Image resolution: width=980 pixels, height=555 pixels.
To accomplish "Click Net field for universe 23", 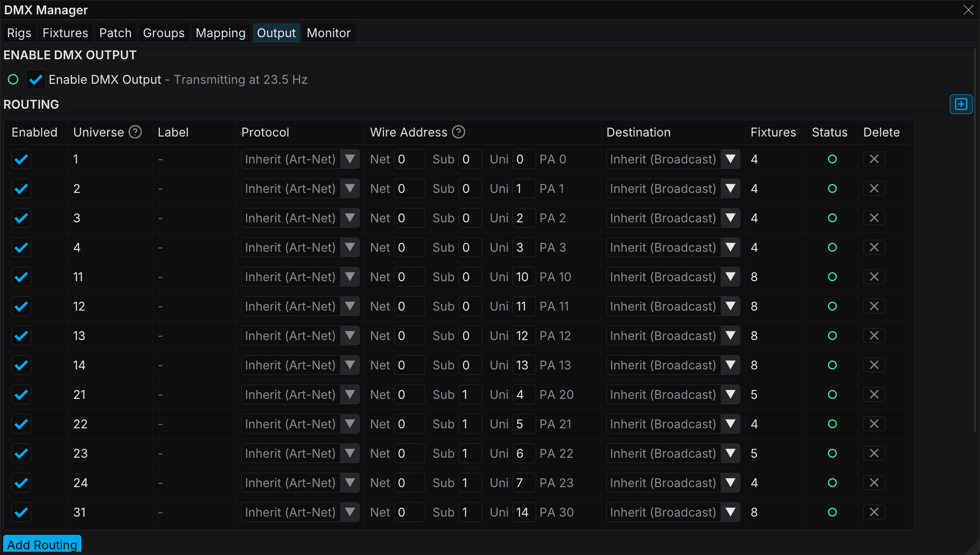I will [410, 453].
